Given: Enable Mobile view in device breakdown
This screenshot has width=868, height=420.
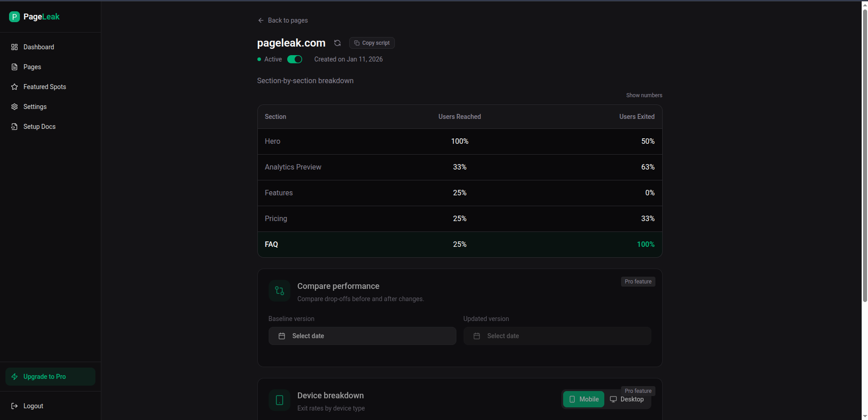Looking at the screenshot, I should [583, 399].
